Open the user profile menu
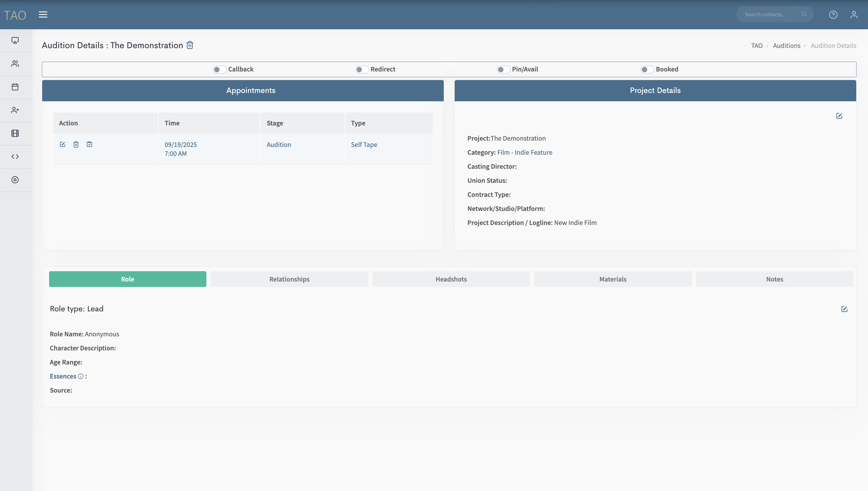The height and width of the screenshot is (491, 868). pyautogui.click(x=853, y=15)
